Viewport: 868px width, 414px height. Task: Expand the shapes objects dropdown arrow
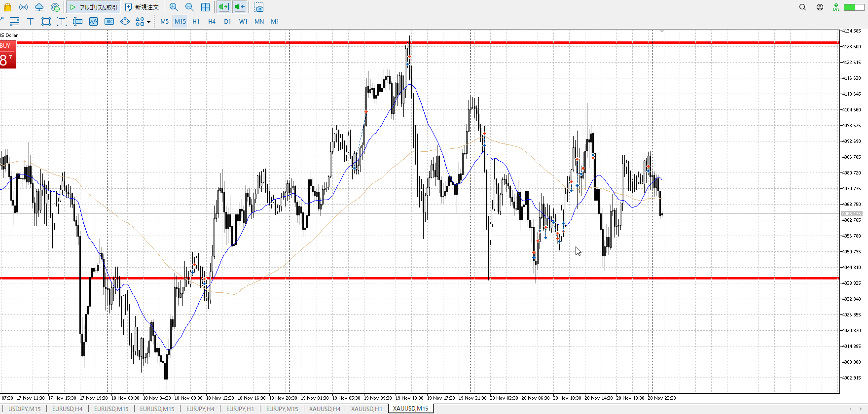tap(148, 22)
